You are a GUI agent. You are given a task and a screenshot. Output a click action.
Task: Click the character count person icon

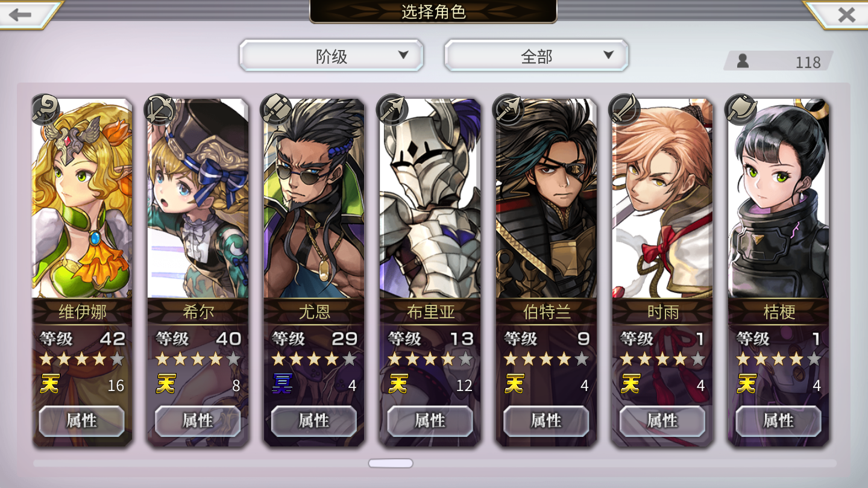coord(743,61)
